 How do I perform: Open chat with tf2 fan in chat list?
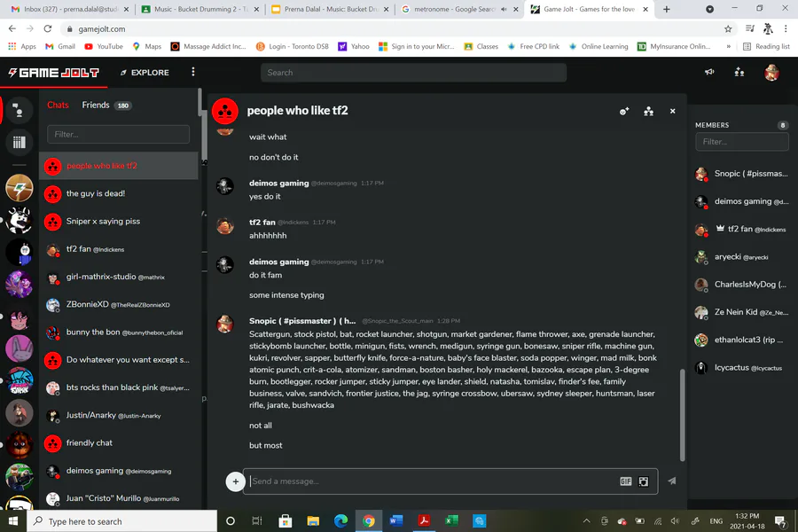click(118, 249)
